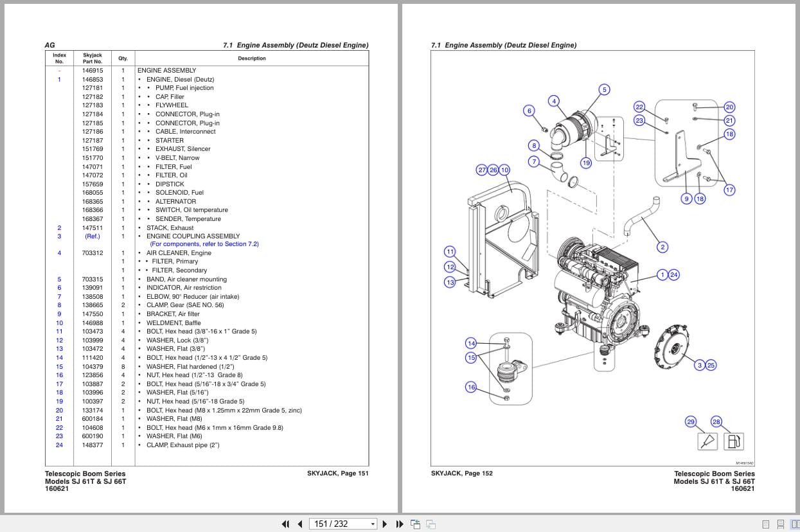The height and width of the screenshot is (532, 800).
Task: Click the next page arrow
Action: [x=384, y=524]
